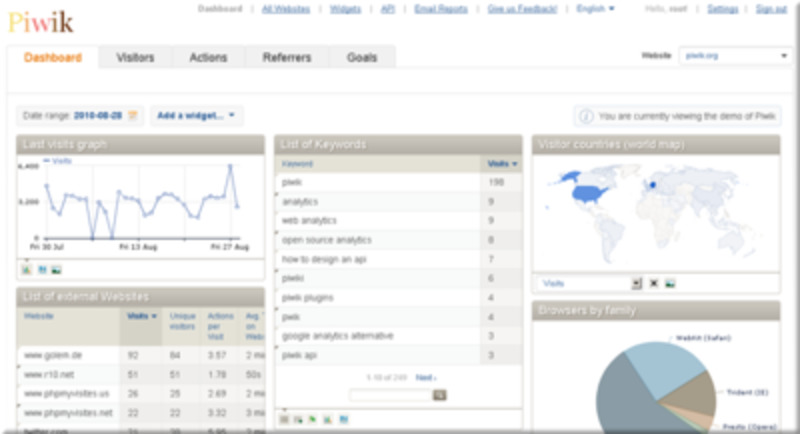The image size is (800, 434).
Task: Click the info icon in demo notice
Action: 586,116
